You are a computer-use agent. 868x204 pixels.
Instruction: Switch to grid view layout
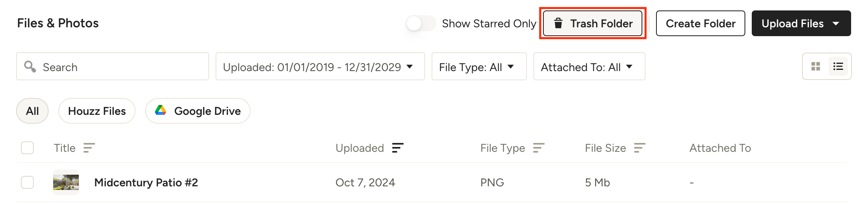816,67
